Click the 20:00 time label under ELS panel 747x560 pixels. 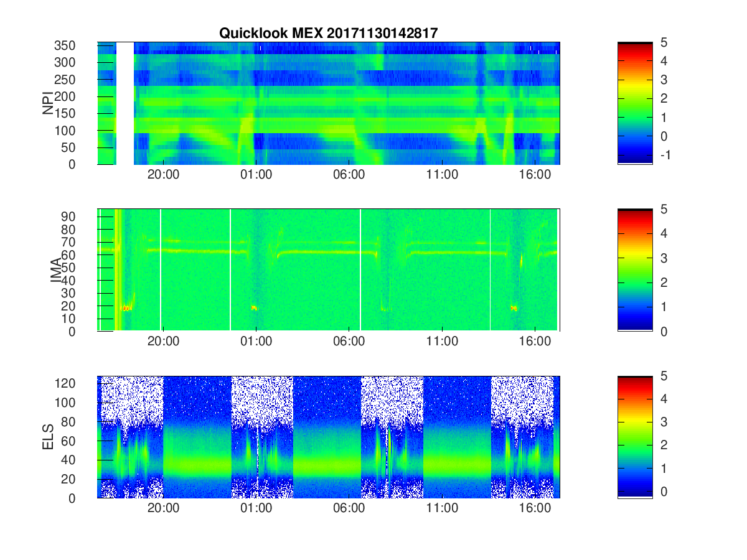(164, 508)
